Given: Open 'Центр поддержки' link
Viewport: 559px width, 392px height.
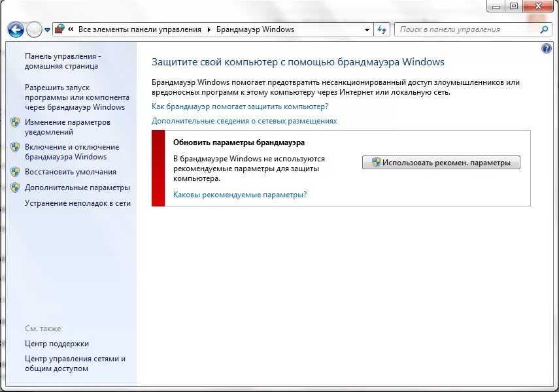Looking at the screenshot, I should coord(57,344).
